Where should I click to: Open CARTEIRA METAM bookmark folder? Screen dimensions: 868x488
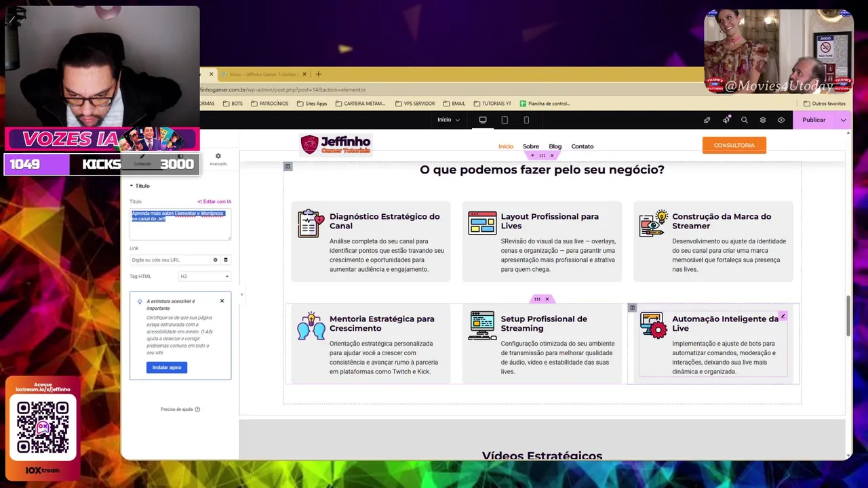(360, 104)
